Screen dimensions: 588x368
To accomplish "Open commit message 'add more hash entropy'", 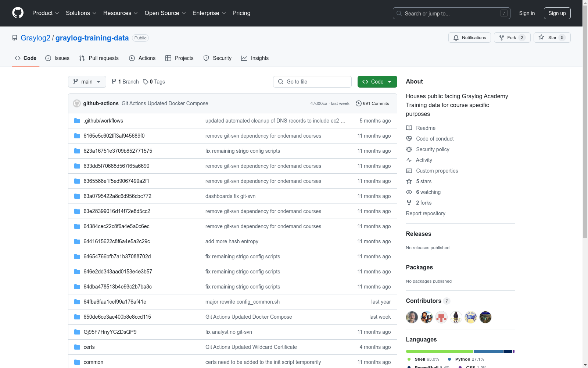I will pyautogui.click(x=232, y=241).
